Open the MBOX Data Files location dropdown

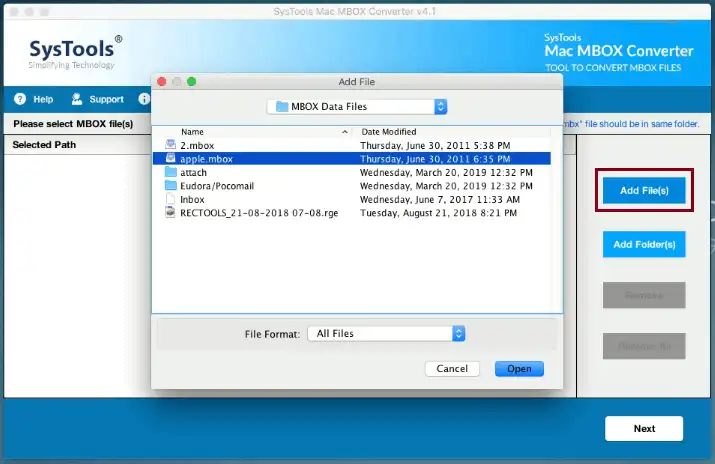357,107
